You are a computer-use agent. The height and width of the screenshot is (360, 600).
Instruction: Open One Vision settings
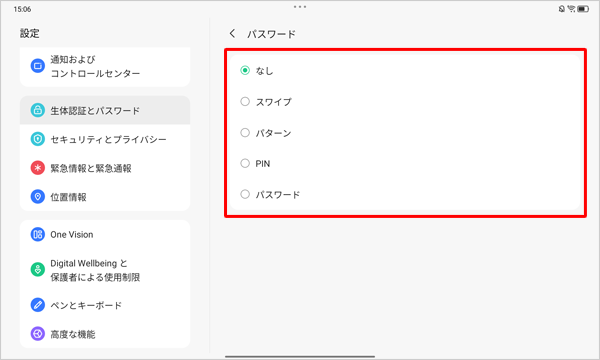click(105, 234)
